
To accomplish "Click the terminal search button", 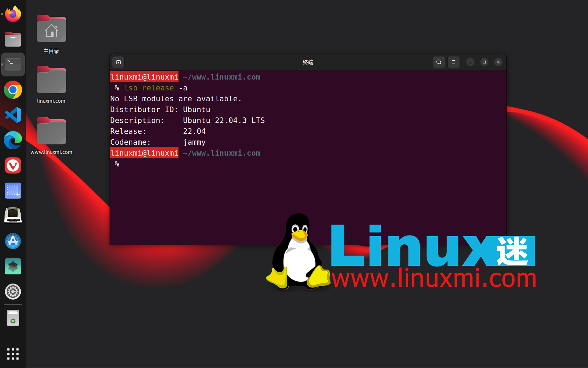I will pyautogui.click(x=439, y=62).
